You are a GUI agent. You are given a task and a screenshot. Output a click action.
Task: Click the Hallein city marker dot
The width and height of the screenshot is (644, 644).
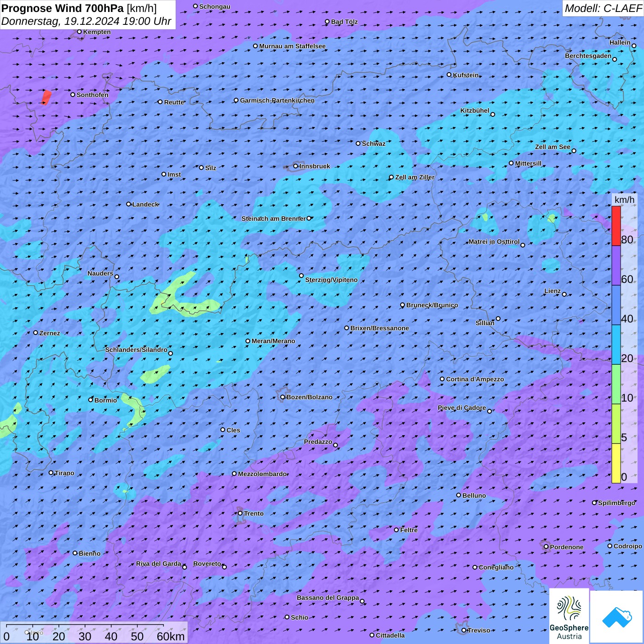pos(634,46)
